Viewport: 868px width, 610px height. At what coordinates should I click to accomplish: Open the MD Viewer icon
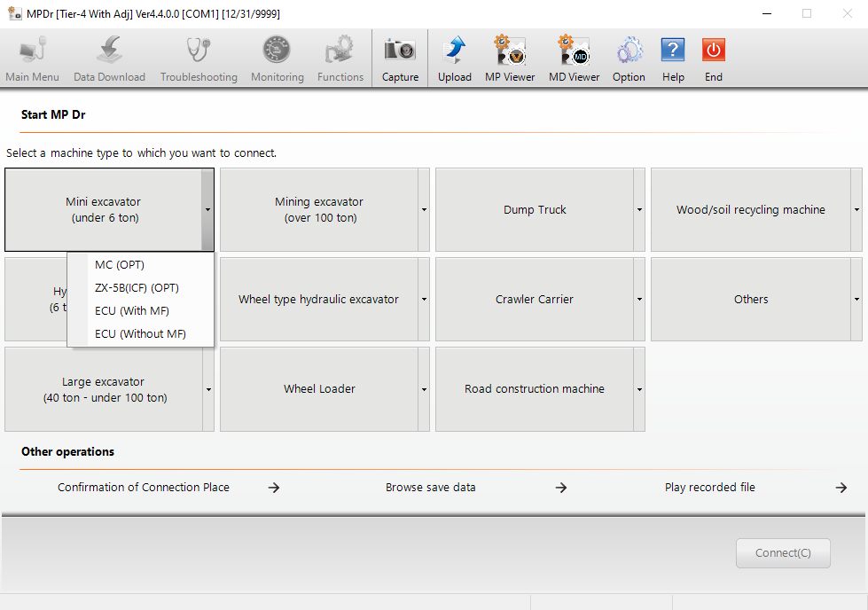pos(573,56)
